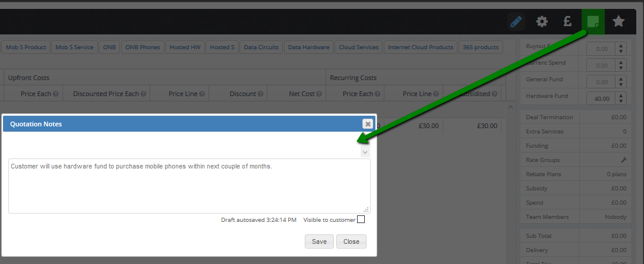This screenshot has width=644, height=264.
Task: Increase the General Fund value
Action: [x=621, y=79]
